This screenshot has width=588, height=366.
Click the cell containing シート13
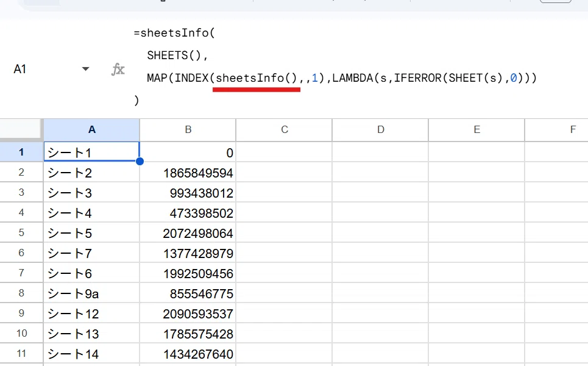click(x=91, y=333)
